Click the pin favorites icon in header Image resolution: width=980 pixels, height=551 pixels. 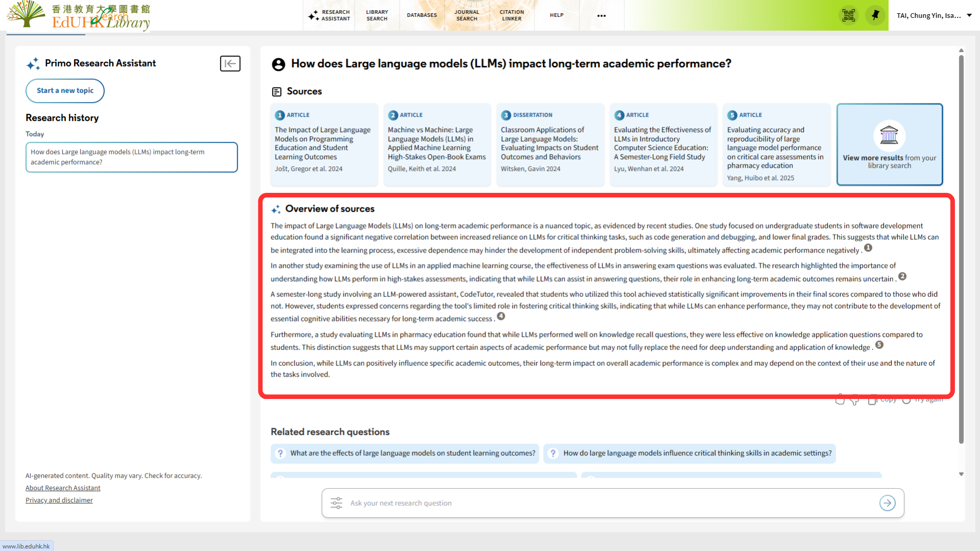[875, 15]
